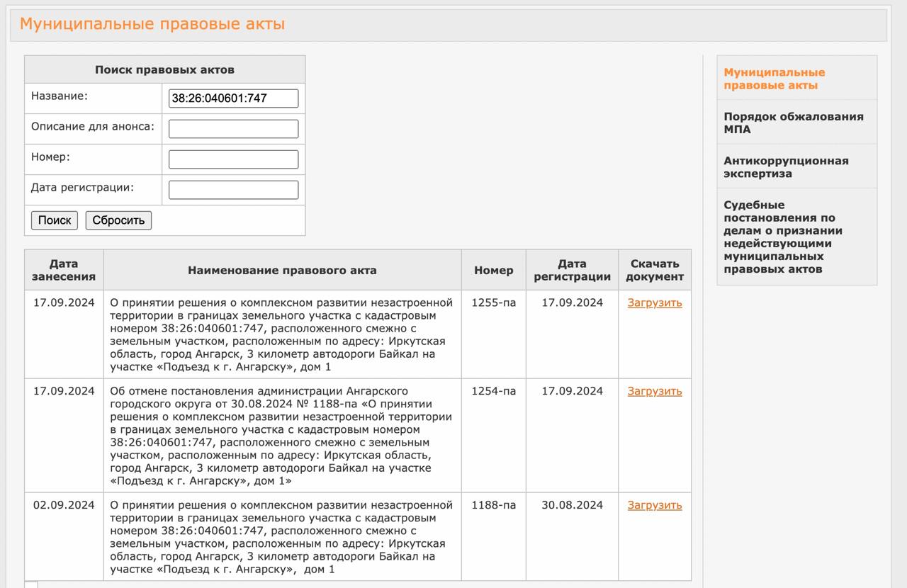This screenshot has height=588, width=907.
Task: Click the Дата регистрации table column header
Action: click(x=572, y=270)
